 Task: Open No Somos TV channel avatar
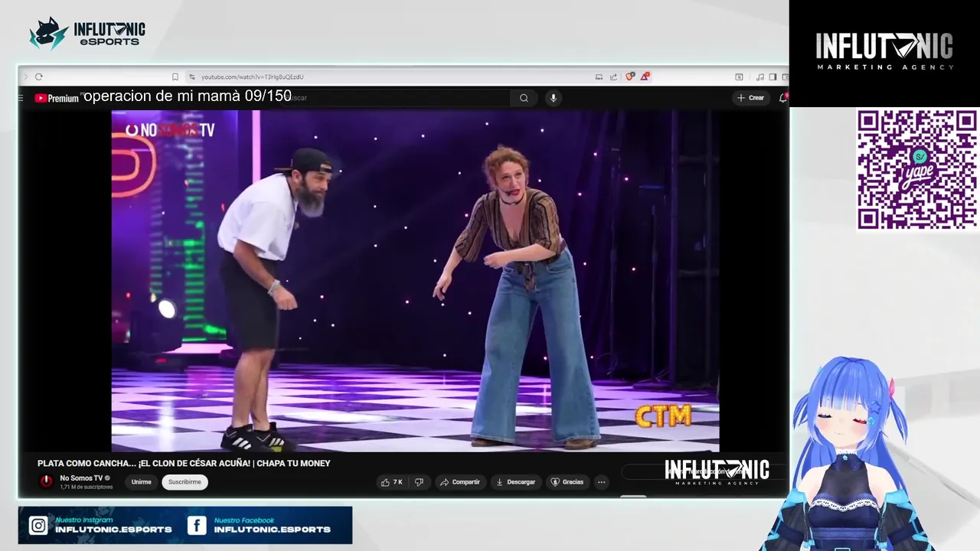(47, 481)
